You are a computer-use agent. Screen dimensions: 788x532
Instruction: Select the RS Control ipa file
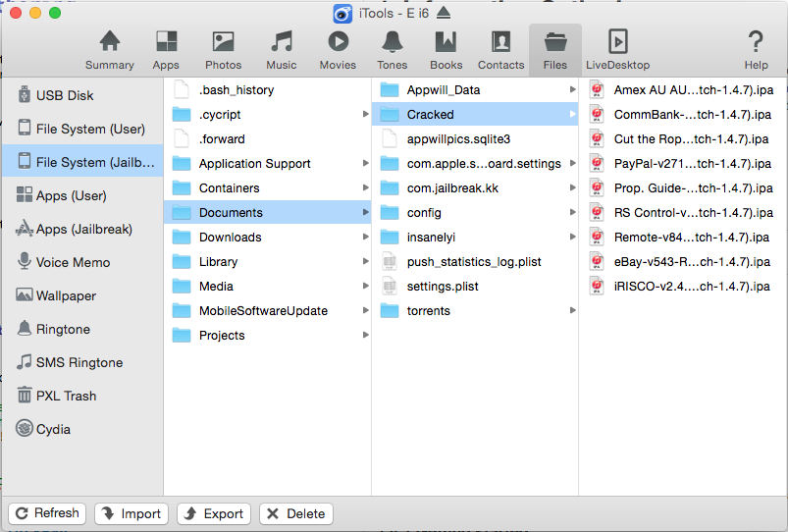point(683,212)
